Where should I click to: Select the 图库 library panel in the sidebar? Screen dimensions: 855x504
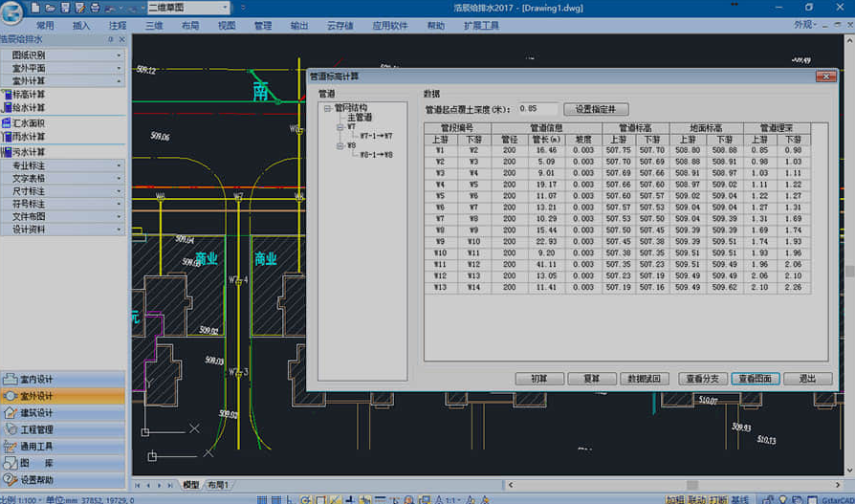[x=63, y=463]
